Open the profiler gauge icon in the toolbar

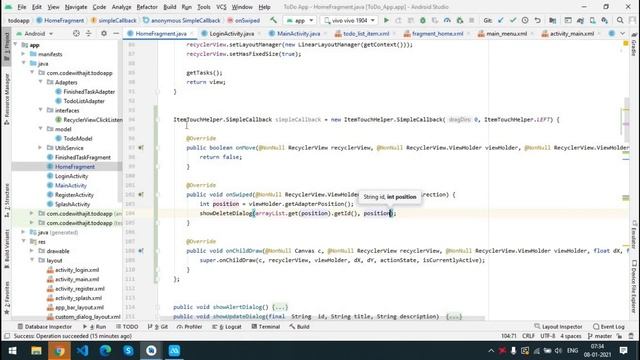pos(447,20)
